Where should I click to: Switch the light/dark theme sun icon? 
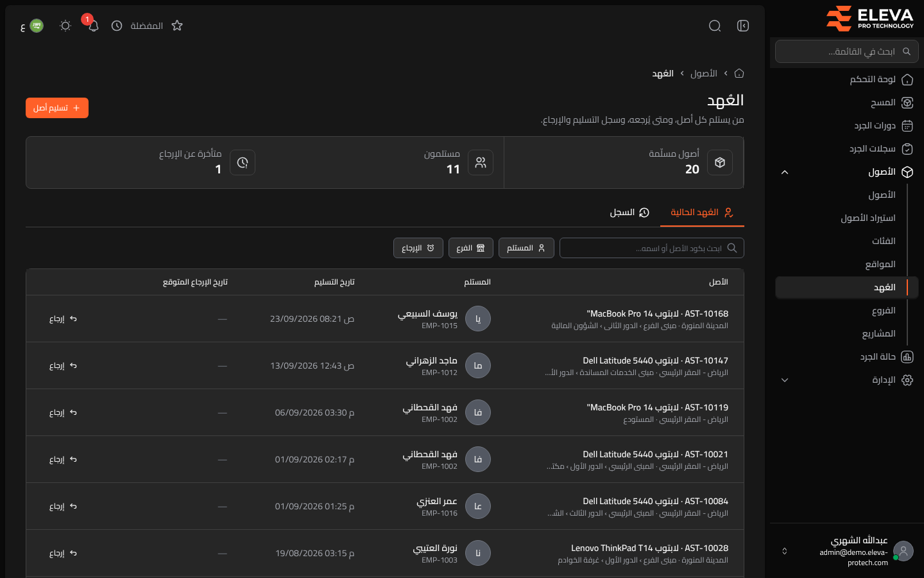[65, 26]
